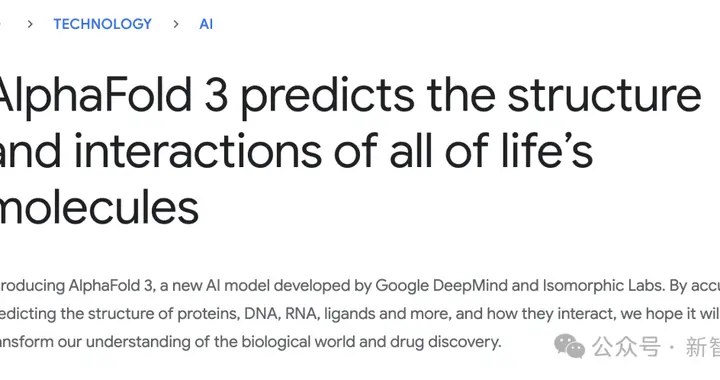Go to the AI breadcrumb link

click(x=206, y=24)
